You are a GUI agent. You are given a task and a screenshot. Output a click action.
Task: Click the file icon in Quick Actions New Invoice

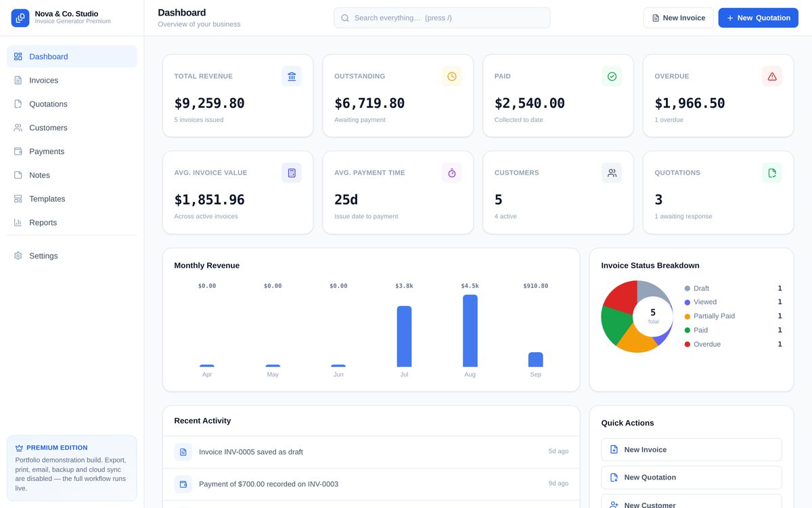pos(614,450)
